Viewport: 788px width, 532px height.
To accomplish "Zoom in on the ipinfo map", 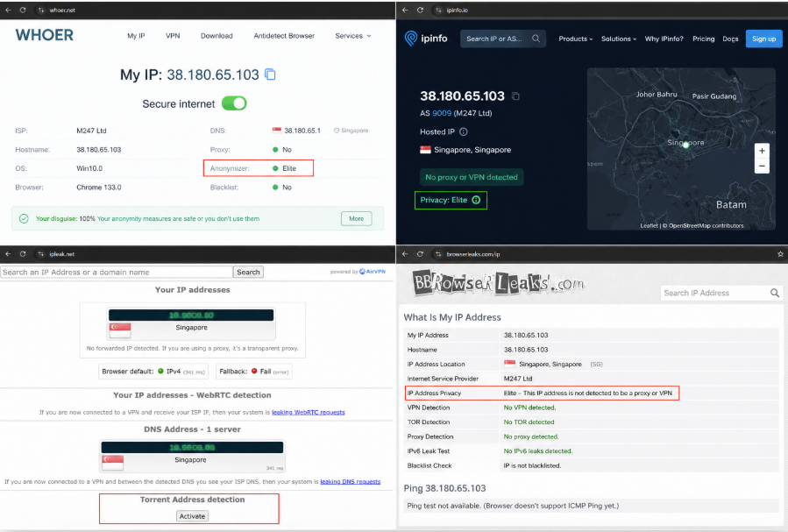I will click(762, 151).
